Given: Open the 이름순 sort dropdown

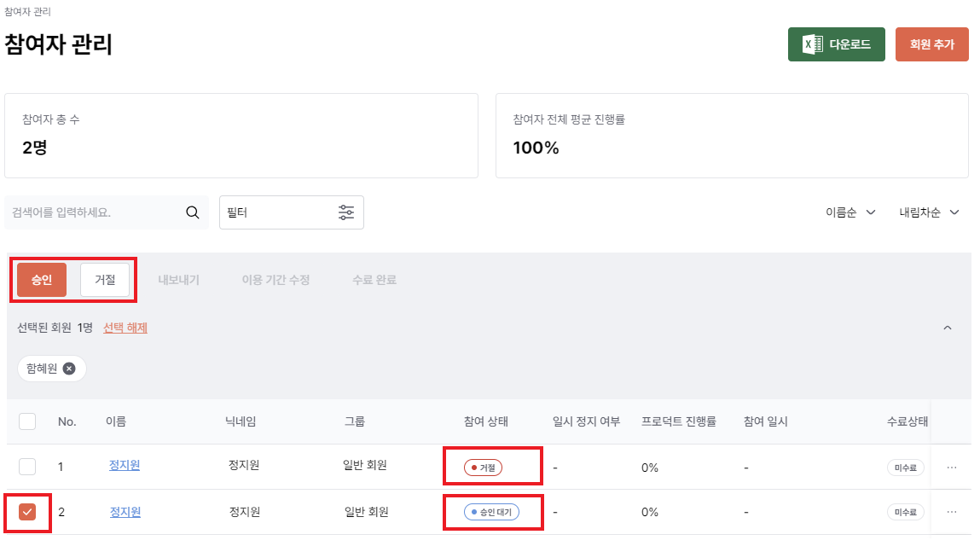Looking at the screenshot, I should [850, 212].
